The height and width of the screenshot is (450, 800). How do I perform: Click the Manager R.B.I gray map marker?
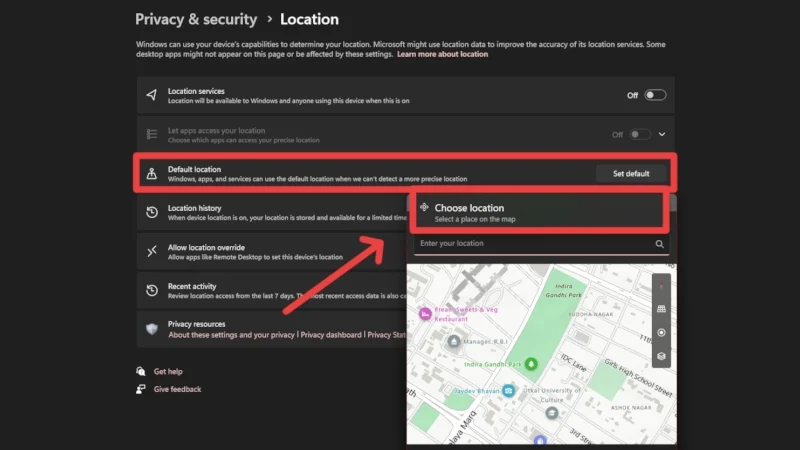454,341
